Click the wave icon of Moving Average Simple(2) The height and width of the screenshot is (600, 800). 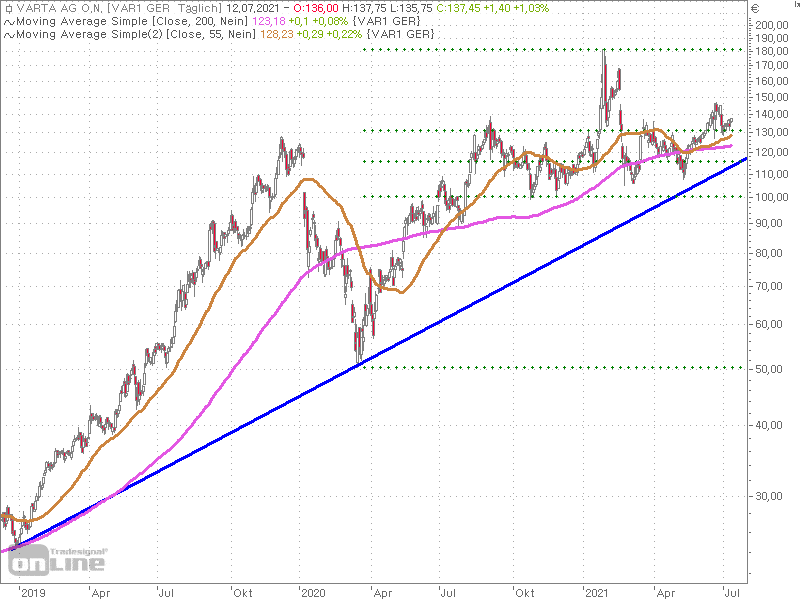(x=9, y=35)
